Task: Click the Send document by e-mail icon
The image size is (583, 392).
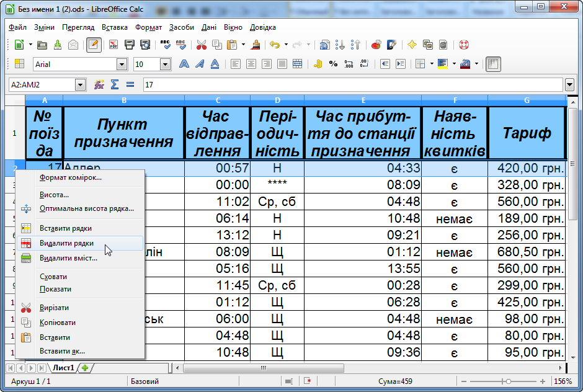Action: coord(73,45)
